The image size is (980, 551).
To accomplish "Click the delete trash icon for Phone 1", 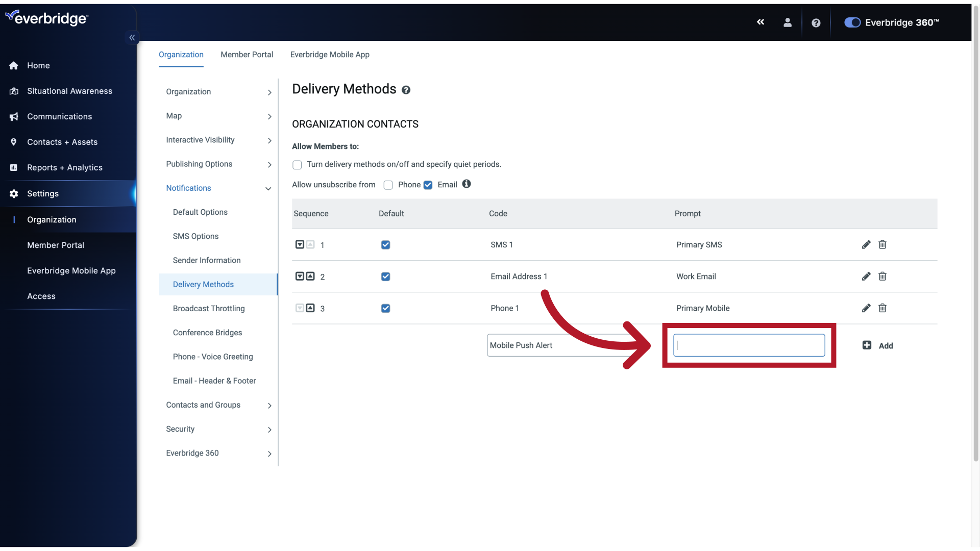I will pos(881,308).
